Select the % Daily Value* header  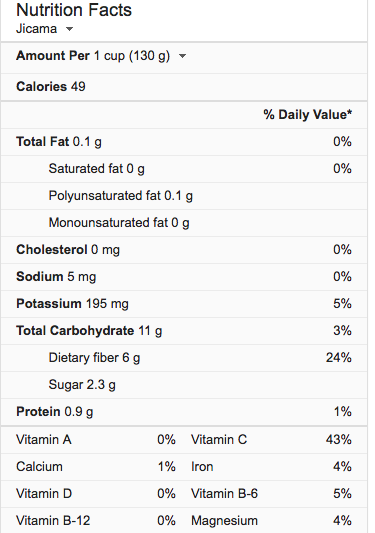point(308,115)
